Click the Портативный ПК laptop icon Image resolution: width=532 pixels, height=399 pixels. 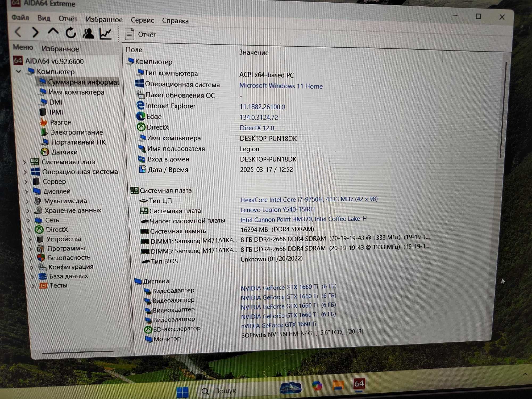[x=45, y=142]
